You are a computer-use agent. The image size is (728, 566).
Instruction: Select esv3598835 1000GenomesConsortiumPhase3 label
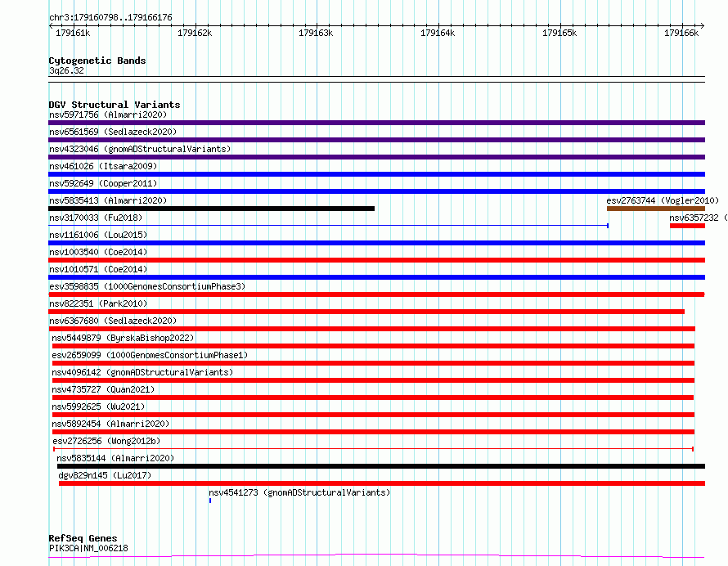click(146, 286)
